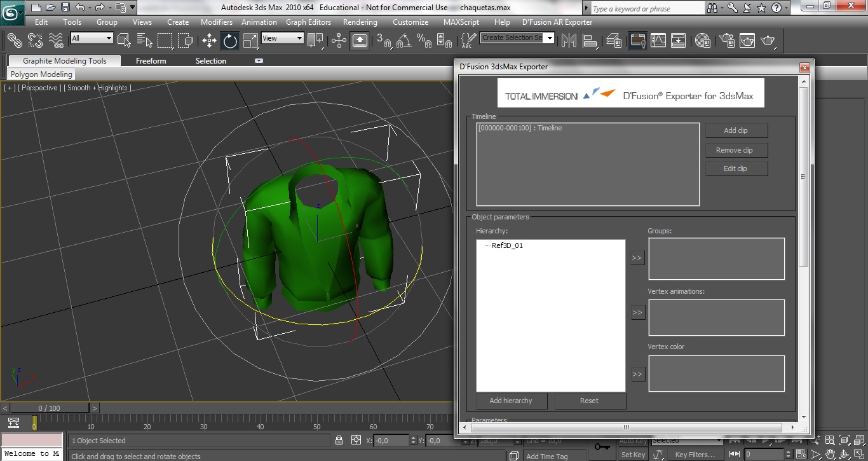Viewport: 868px width, 461px height.
Task: Click the Select and Link chain icon
Action: pyautogui.click(x=14, y=41)
